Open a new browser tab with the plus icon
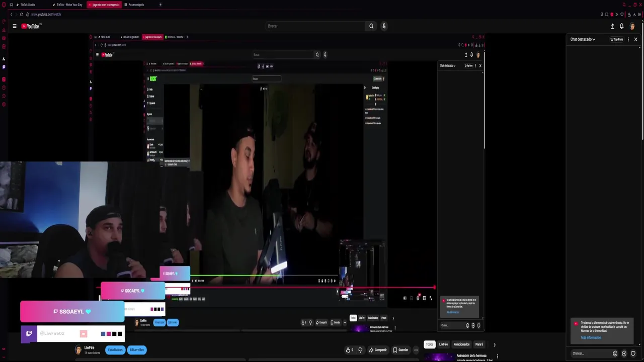 [x=160, y=5]
